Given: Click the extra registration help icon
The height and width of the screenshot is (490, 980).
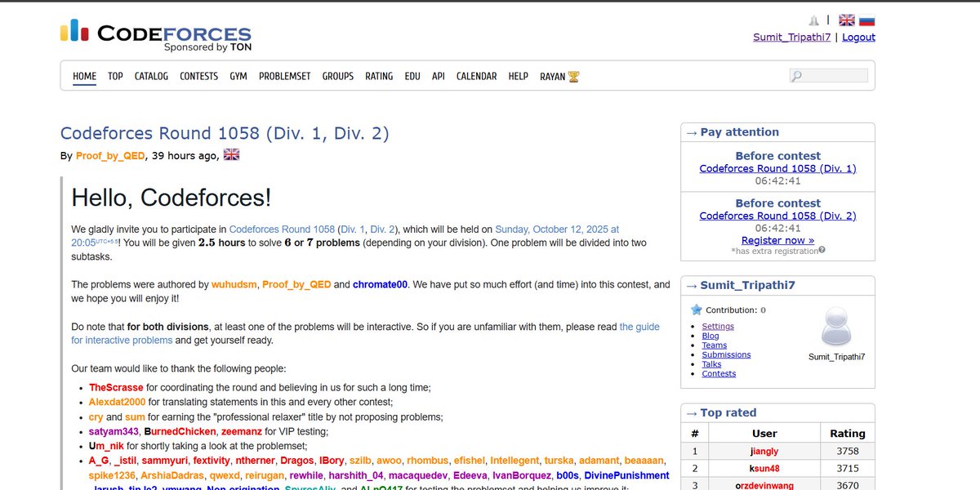Looking at the screenshot, I should point(822,250).
